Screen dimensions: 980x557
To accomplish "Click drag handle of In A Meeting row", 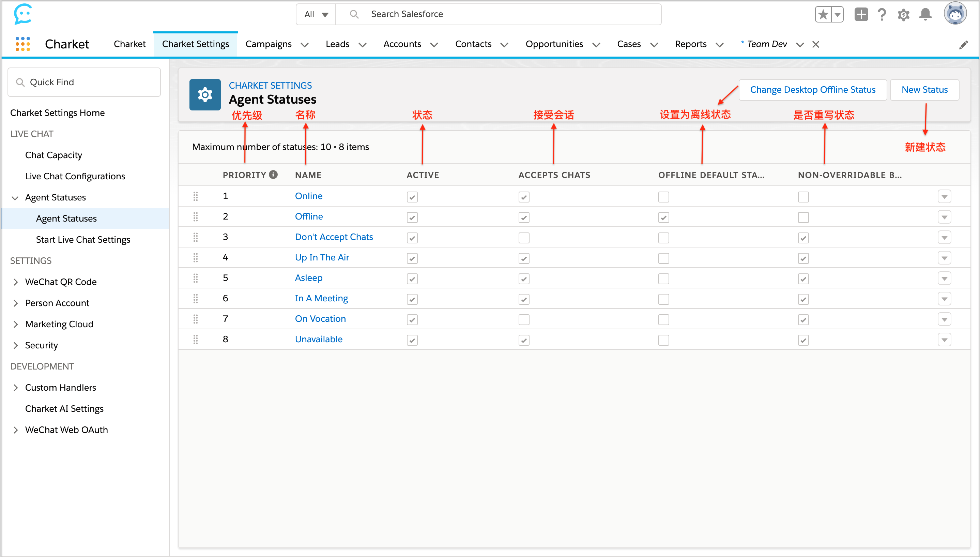I will (195, 298).
